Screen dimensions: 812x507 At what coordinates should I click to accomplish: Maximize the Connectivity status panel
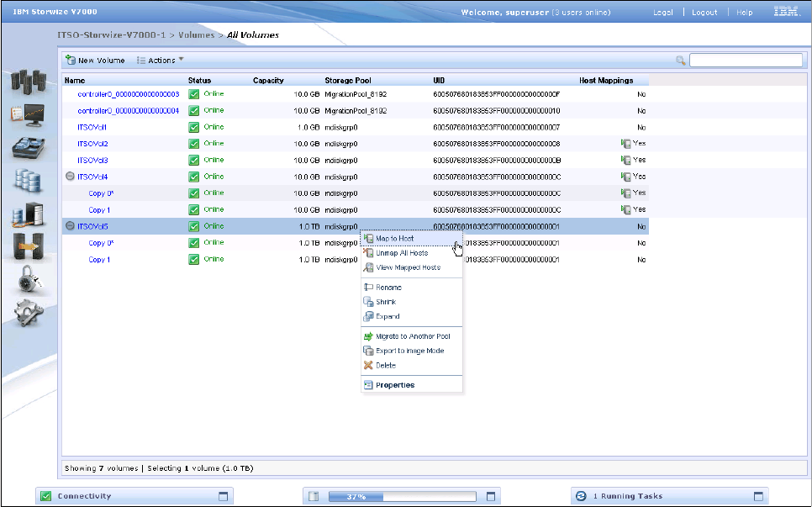(x=224, y=496)
